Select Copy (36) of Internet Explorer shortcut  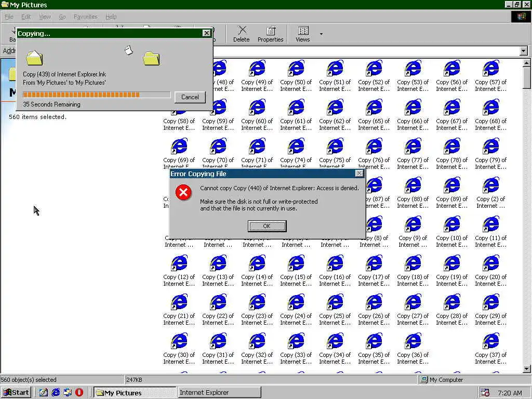click(x=413, y=349)
